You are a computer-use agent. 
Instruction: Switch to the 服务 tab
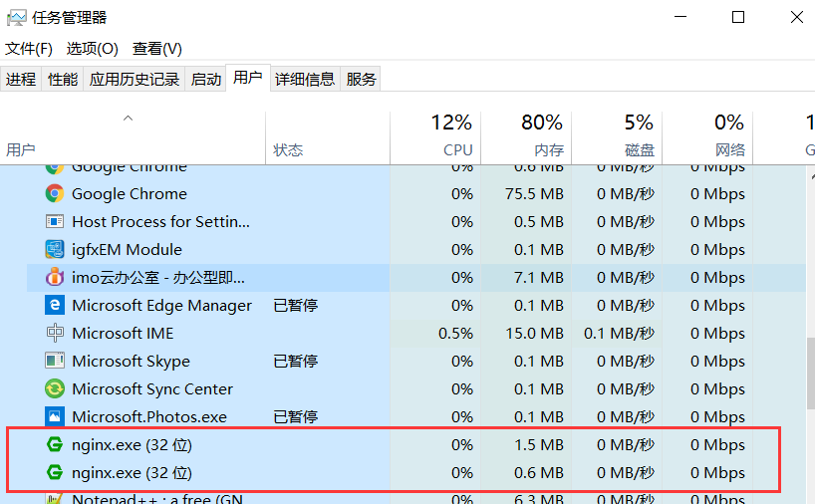361,79
